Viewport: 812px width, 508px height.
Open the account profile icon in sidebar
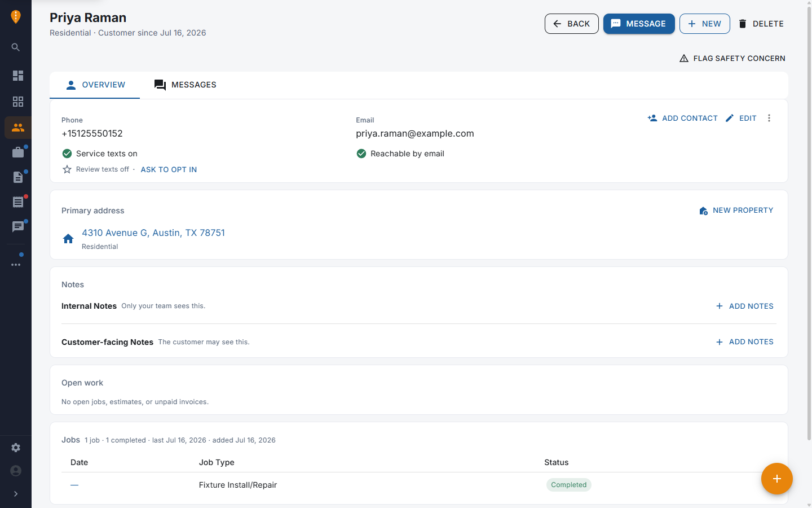point(16,471)
